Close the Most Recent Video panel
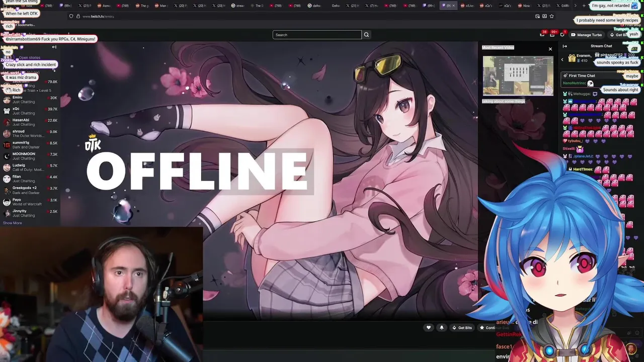Screen dimensions: 644x362 pyautogui.click(x=550, y=49)
